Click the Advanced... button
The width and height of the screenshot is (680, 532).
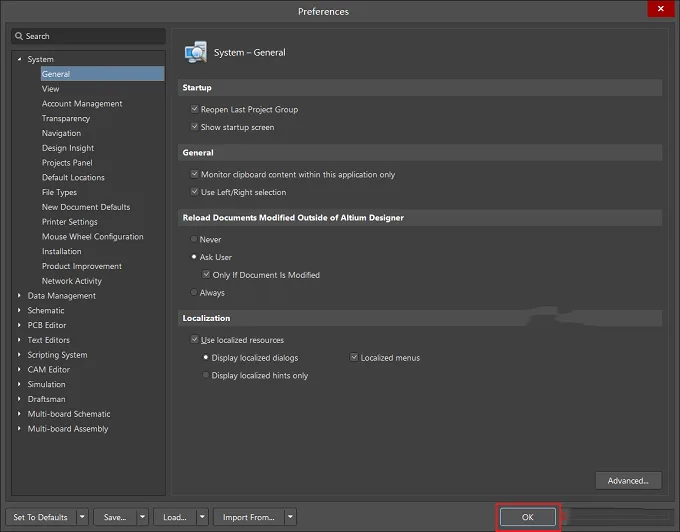coord(628,481)
